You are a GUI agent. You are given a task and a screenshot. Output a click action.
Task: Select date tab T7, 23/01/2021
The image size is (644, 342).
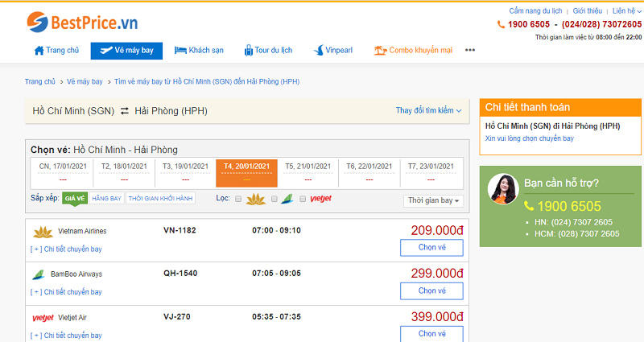[431, 172]
